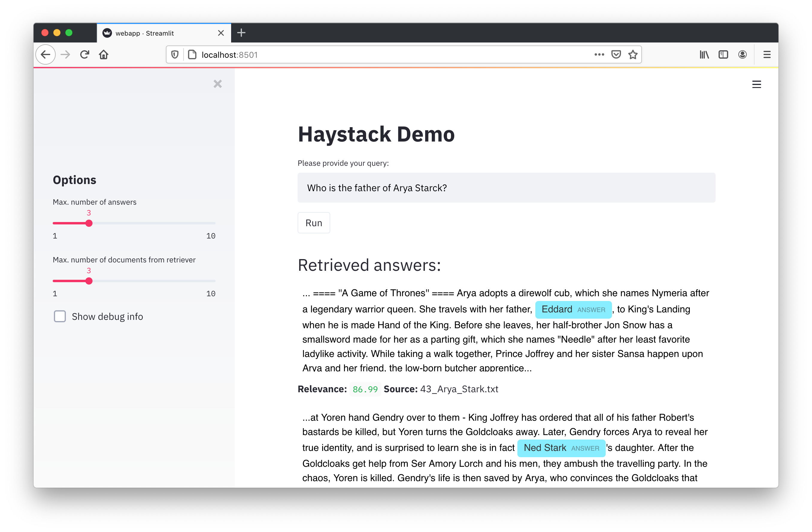Open Firefox account profile icon
Screen dimensions: 812x532
point(743,54)
